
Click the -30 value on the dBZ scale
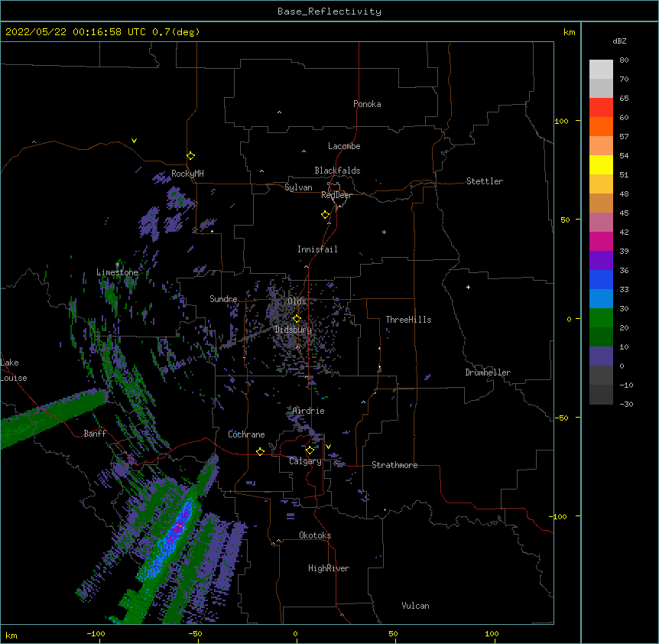tap(626, 404)
